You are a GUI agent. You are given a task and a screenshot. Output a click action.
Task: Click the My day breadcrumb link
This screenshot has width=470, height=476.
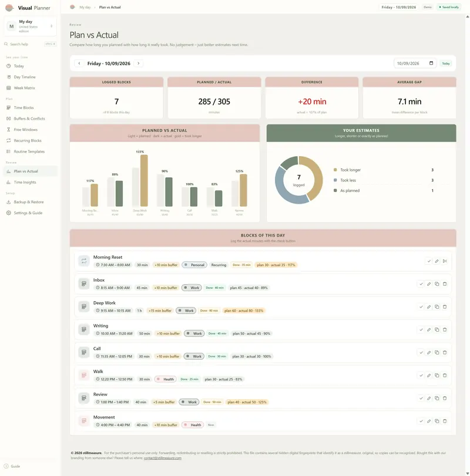pyautogui.click(x=85, y=7)
